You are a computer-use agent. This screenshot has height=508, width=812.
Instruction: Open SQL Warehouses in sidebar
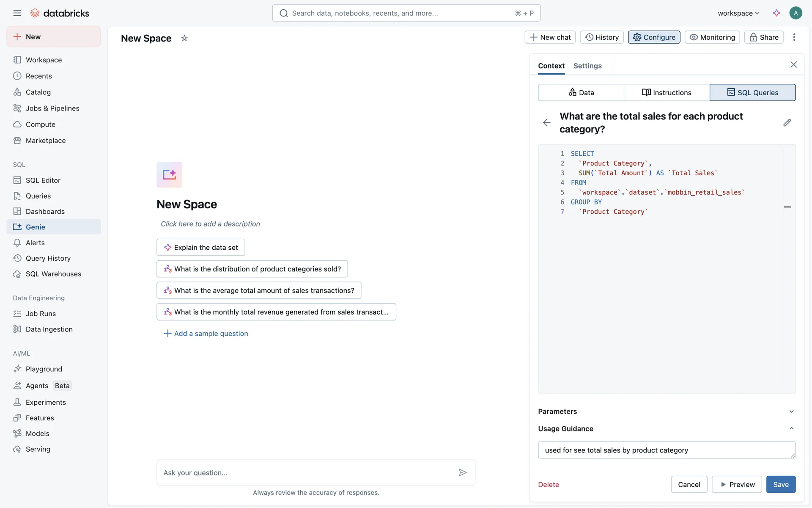(53, 274)
